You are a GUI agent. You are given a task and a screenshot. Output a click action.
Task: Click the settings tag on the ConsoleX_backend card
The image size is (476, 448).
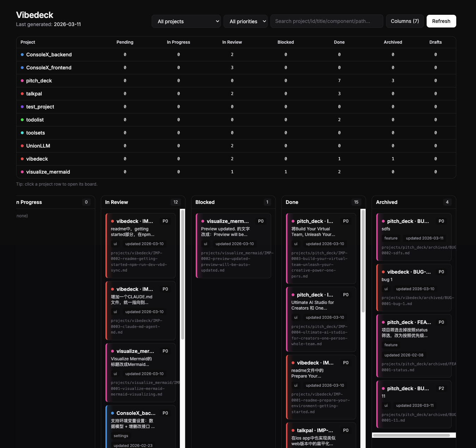[x=121, y=436]
